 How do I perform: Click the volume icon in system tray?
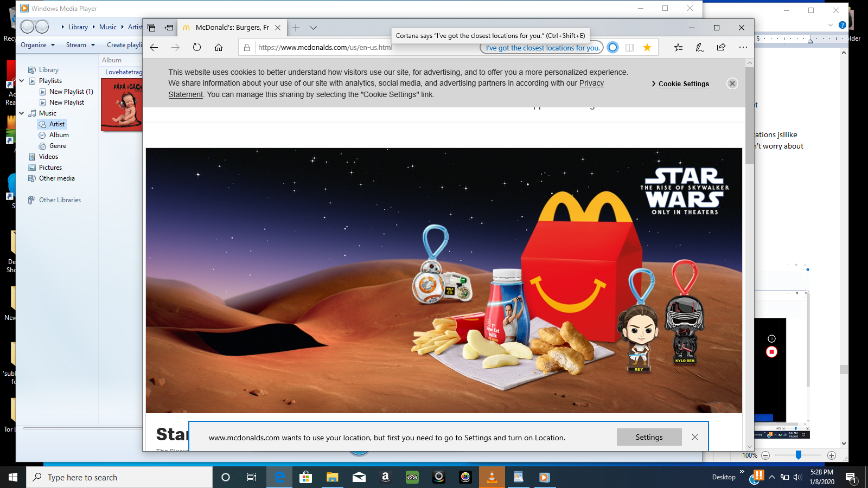point(797,477)
